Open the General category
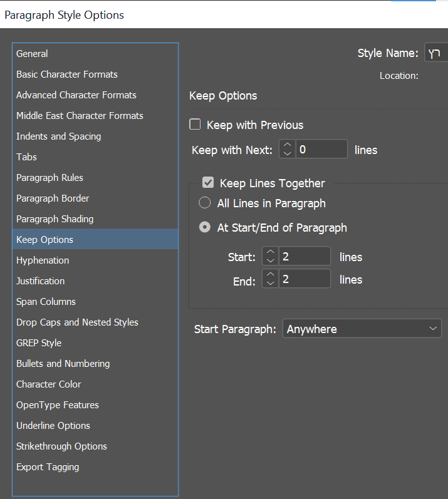Image resolution: width=448 pixels, height=499 pixels. [x=32, y=54]
